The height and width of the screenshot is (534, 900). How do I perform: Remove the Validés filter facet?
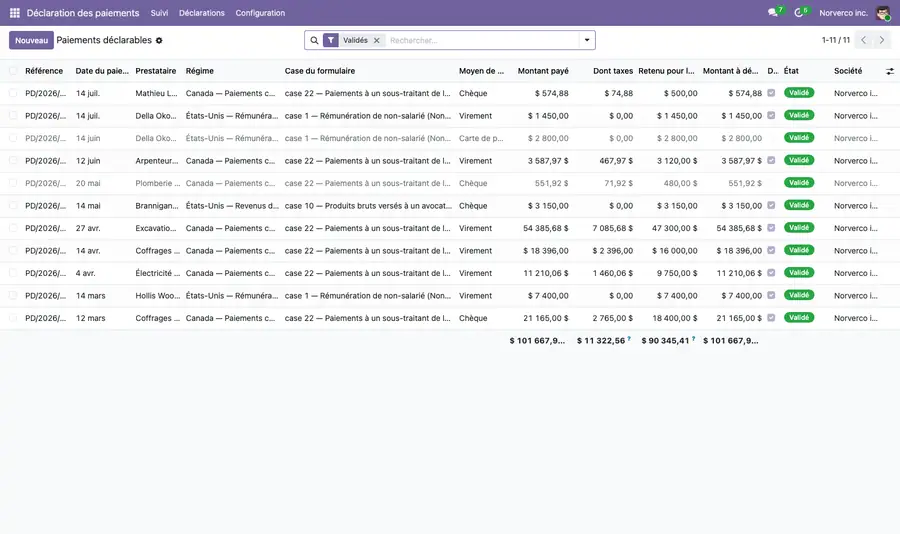pos(377,40)
